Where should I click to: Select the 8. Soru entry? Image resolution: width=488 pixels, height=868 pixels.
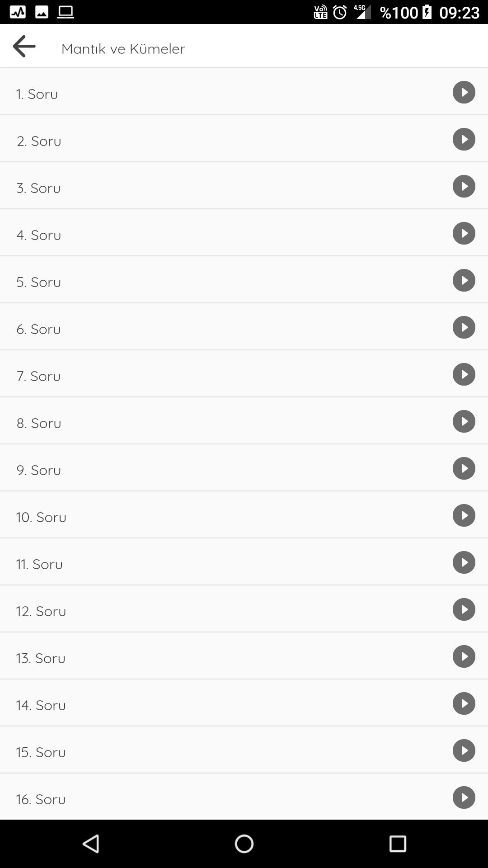[x=244, y=421]
